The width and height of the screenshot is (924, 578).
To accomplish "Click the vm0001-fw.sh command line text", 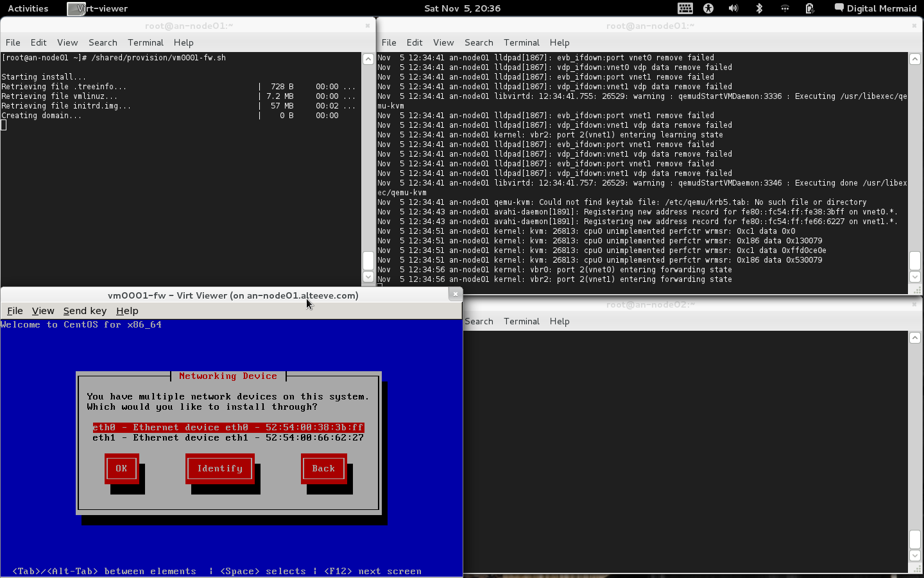I will (158, 58).
